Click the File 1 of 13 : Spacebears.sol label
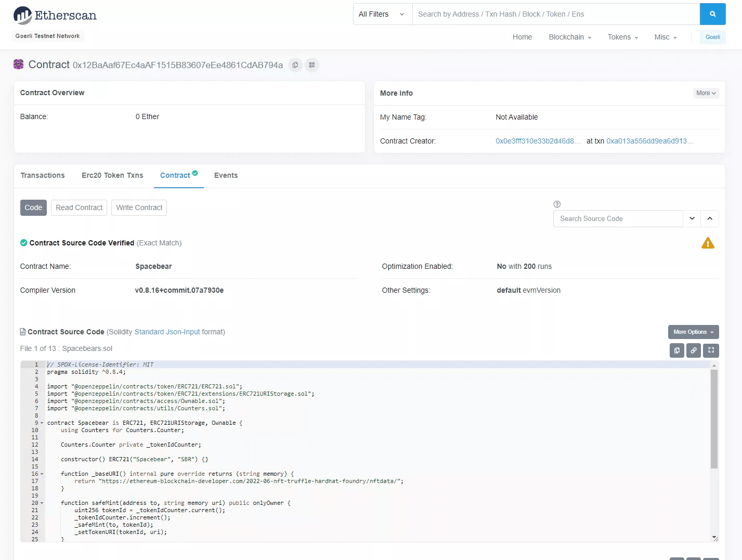Viewport: 742px width, 560px height. (x=66, y=348)
